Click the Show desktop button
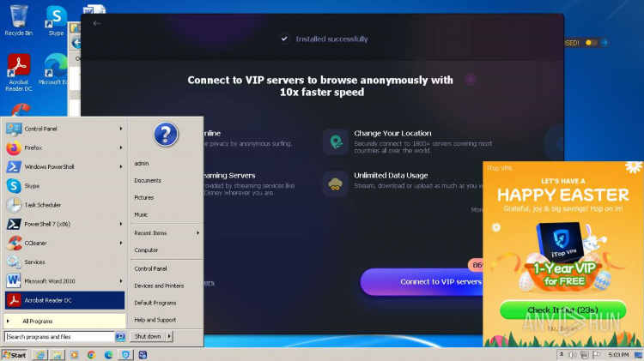Viewport: 644px width, 361px height. (638, 355)
